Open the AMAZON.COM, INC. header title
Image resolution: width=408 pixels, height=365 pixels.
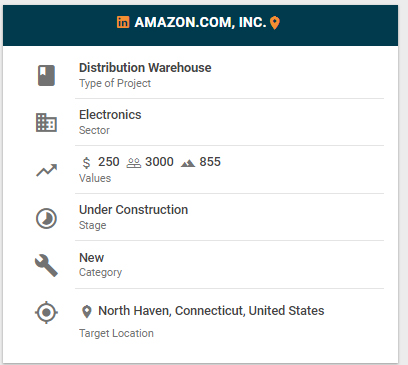click(200, 22)
